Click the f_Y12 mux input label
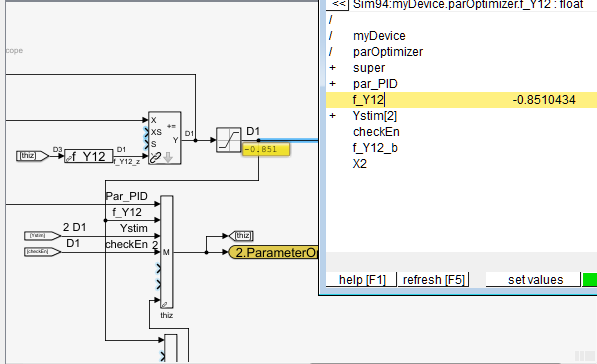The height and width of the screenshot is (364, 597). tap(127, 212)
